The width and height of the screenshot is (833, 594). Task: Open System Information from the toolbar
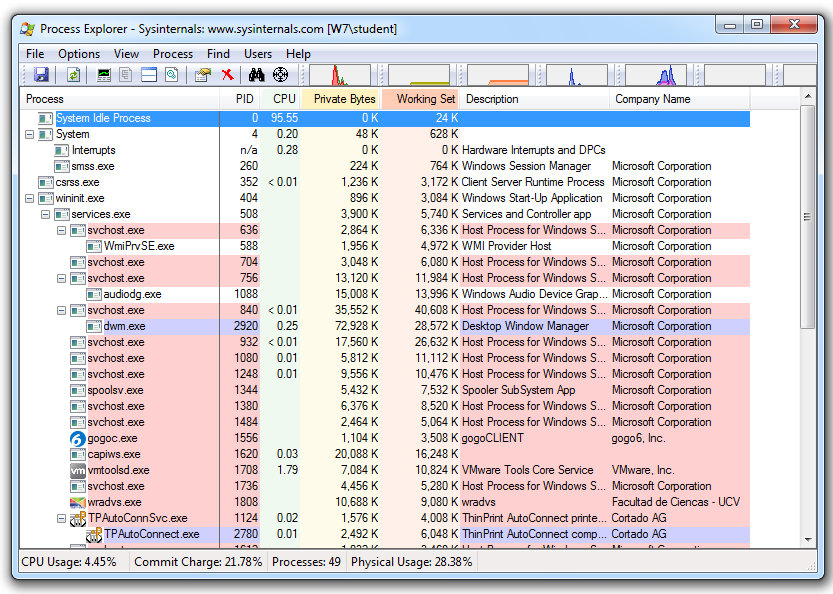coord(104,75)
